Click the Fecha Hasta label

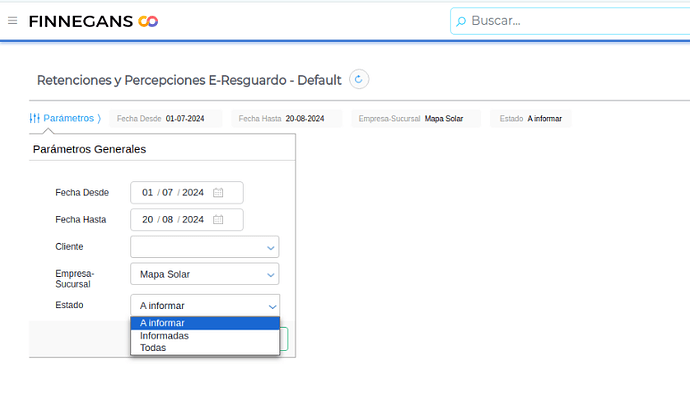81,219
